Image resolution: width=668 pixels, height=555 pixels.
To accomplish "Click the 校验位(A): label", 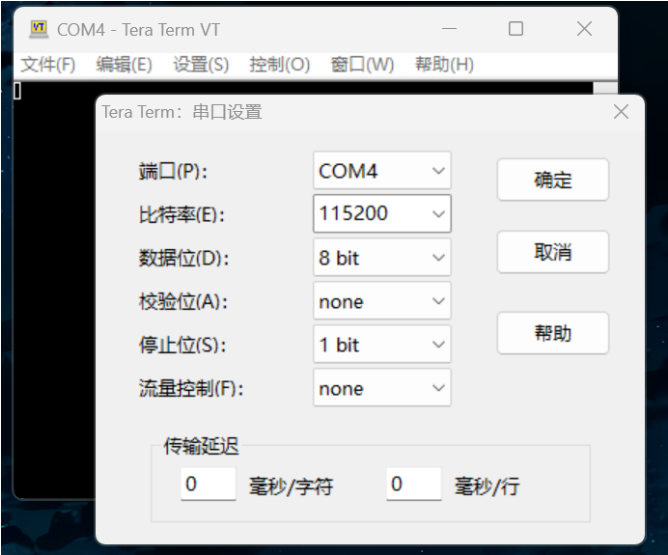I will pyautogui.click(x=183, y=302).
